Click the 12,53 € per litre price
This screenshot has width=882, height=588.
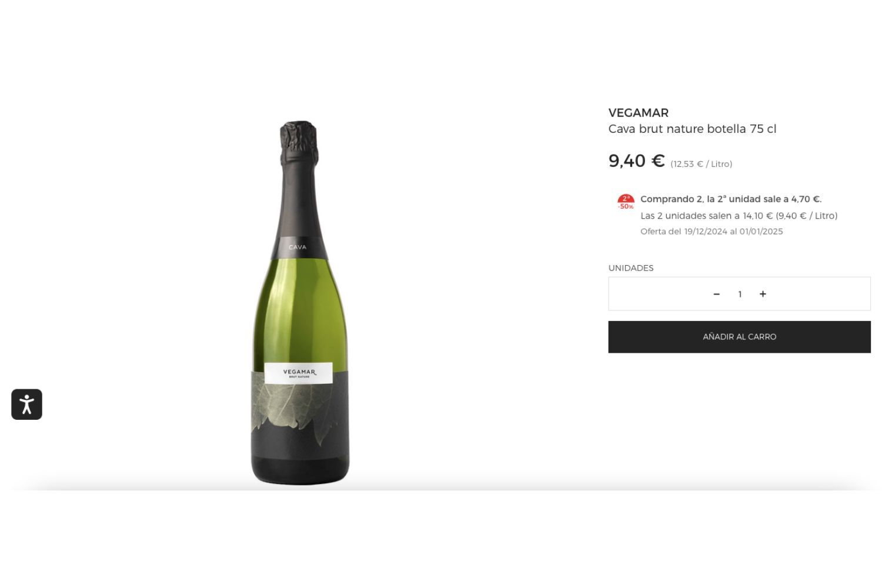[x=701, y=164]
